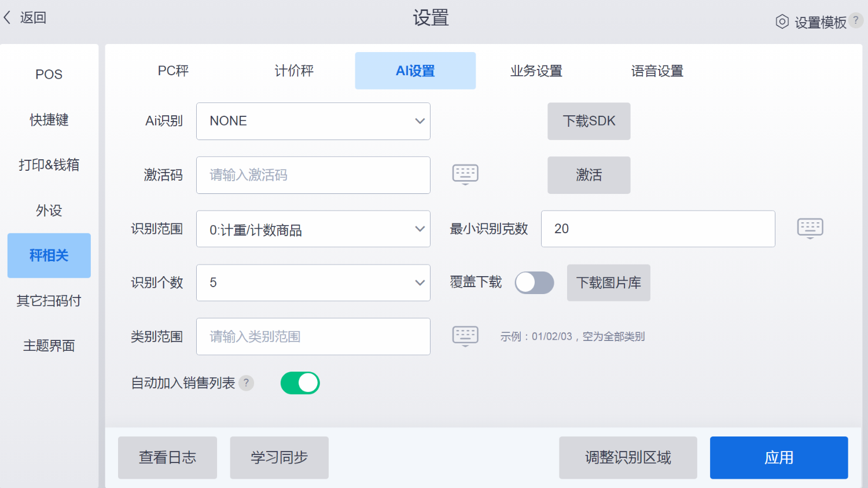The height and width of the screenshot is (488, 868).
Task: Enable the 覆盖下载 toggle switch
Action: (534, 282)
